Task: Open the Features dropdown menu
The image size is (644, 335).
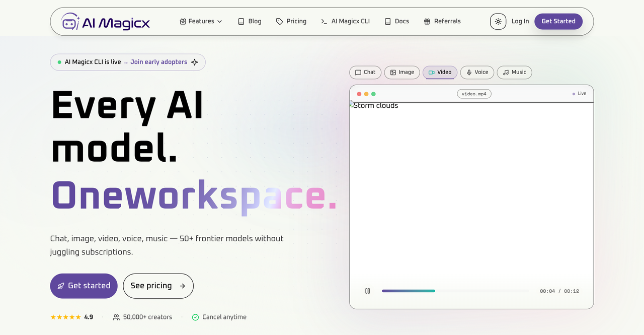Action: [201, 21]
